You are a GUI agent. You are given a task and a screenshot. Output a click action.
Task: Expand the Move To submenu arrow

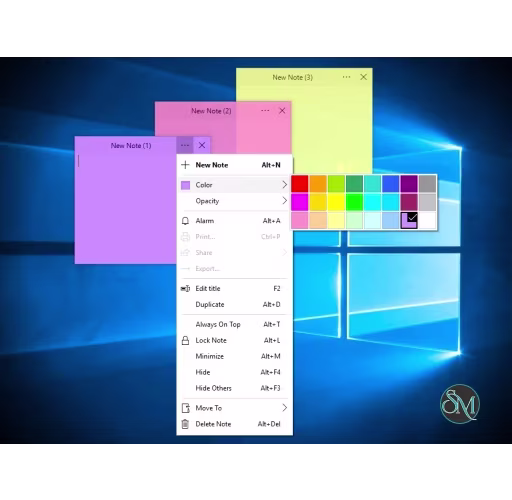tap(284, 408)
